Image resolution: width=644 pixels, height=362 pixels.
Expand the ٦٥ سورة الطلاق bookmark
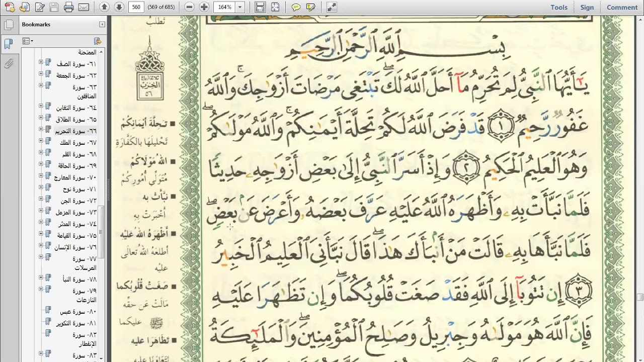tap(41, 118)
